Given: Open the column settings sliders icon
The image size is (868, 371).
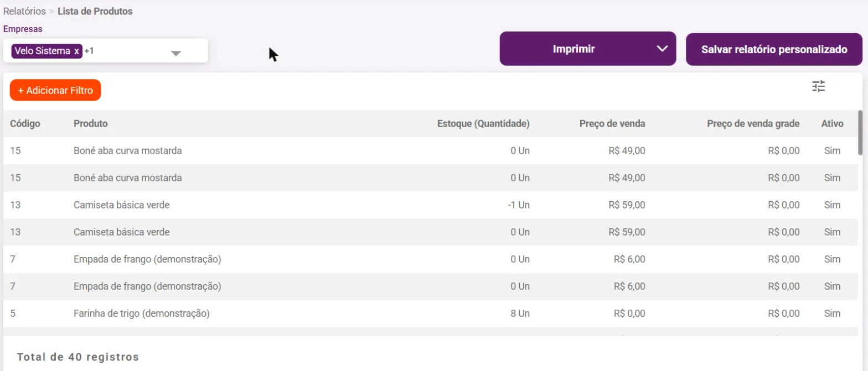Looking at the screenshot, I should tap(818, 86).
